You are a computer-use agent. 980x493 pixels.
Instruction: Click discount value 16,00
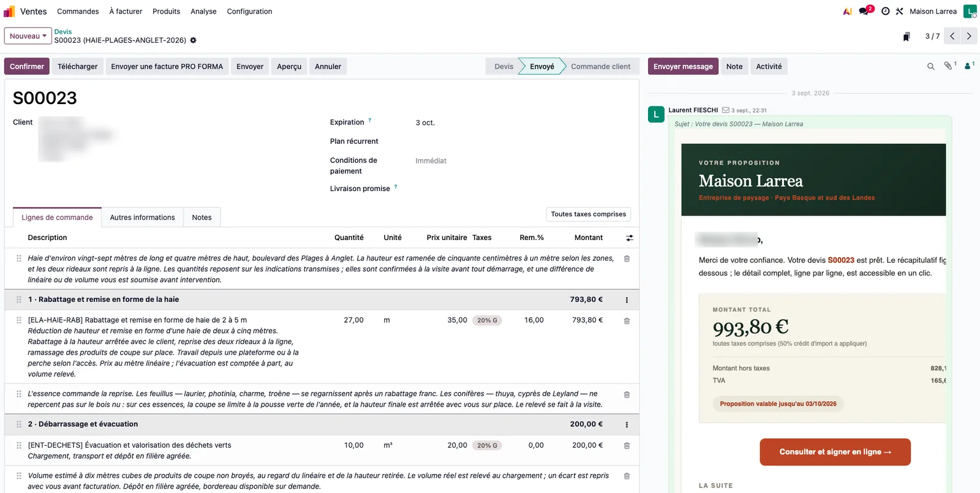[533, 320]
